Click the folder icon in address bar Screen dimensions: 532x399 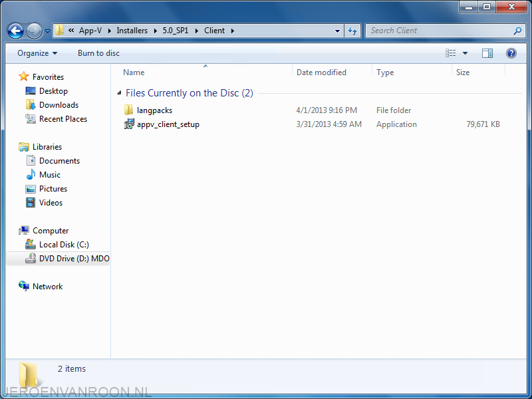(x=59, y=30)
